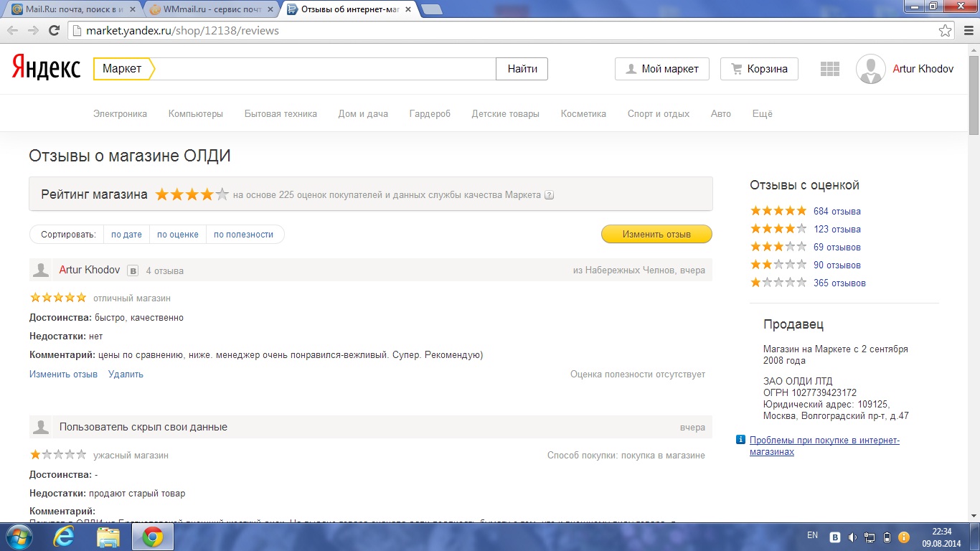This screenshot has width=980, height=551.
Task: Click the VK badge next to Artur Khodov
Action: click(x=133, y=270)
